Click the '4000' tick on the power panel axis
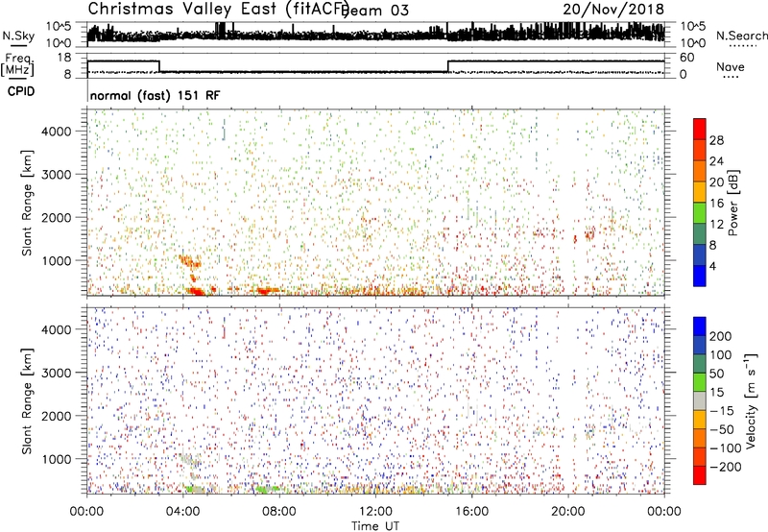The height and width of the screenshot is (532, 768). coord(57,132)
